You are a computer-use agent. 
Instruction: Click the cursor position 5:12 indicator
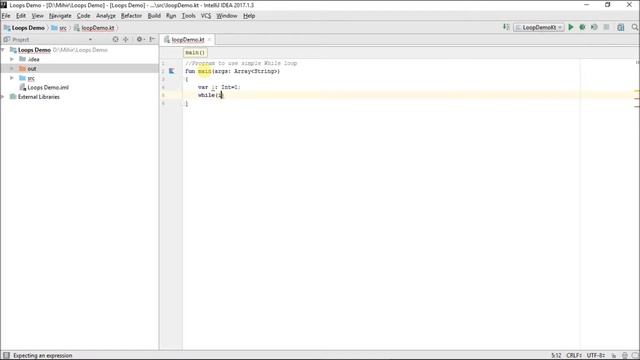tap(556, 356)
